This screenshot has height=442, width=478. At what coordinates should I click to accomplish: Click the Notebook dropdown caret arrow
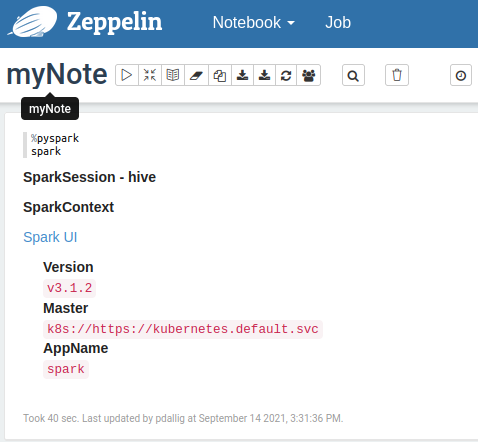(291, 23)
